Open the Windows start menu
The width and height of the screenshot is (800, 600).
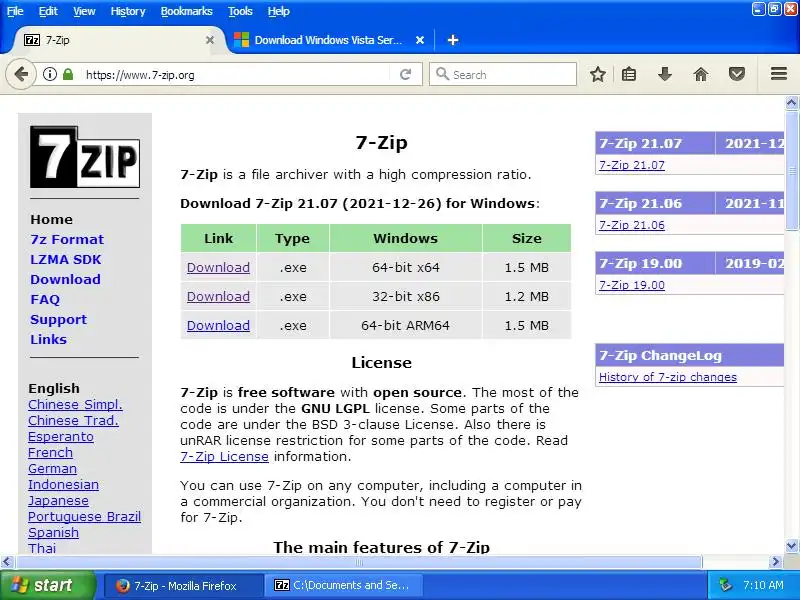pos(47,585)
